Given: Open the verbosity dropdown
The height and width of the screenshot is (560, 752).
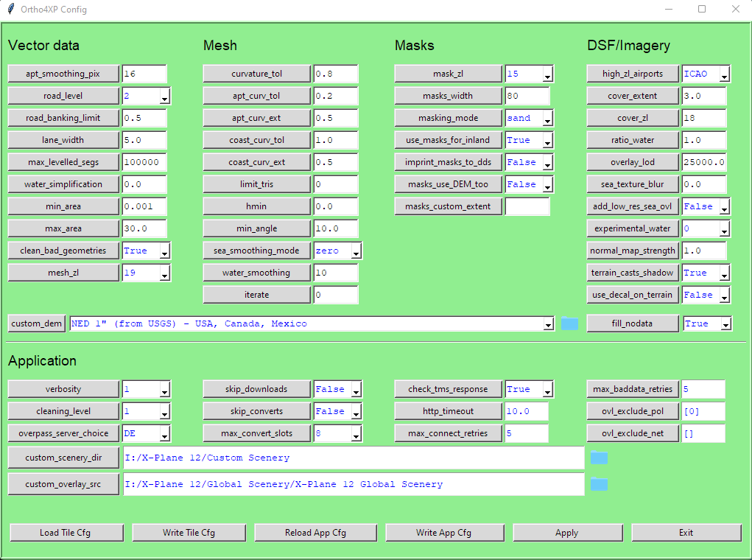Looking at the screenshot, I should pos(164,389).
